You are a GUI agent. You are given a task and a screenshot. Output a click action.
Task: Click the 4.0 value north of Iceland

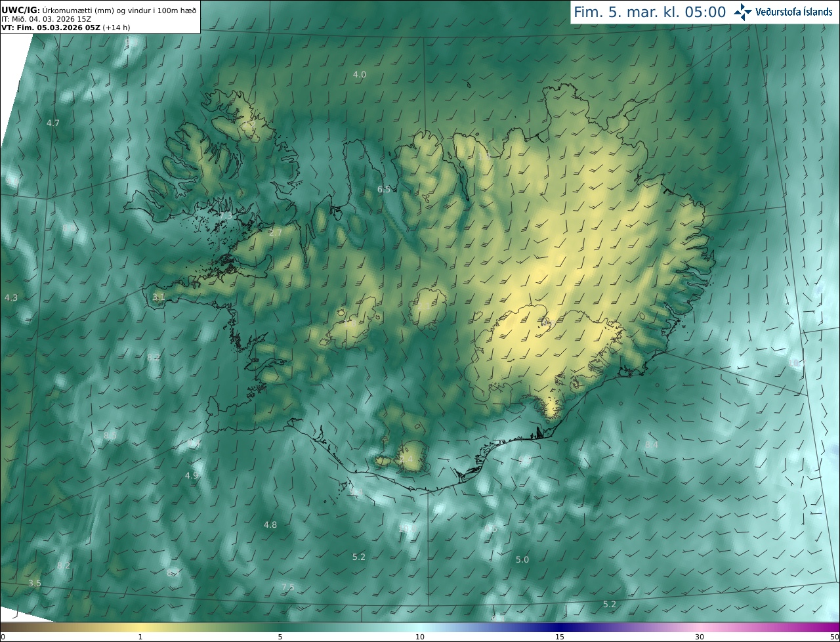(360, 75)
